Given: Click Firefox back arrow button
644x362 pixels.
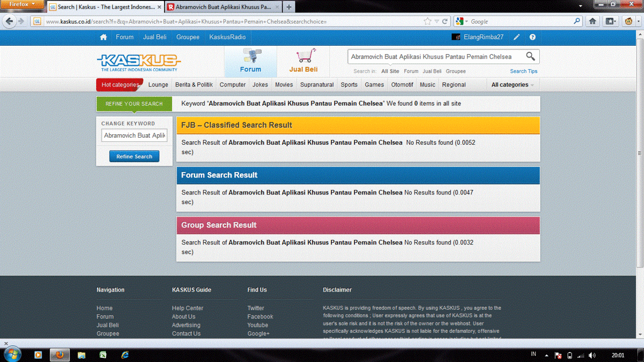Looking at the screenshot, I should (9, 21).
